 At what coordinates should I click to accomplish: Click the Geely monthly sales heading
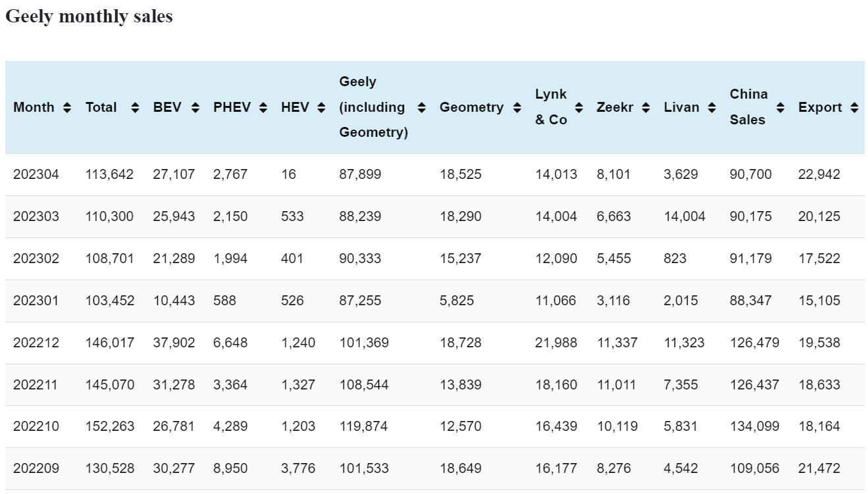click(89, 16)
